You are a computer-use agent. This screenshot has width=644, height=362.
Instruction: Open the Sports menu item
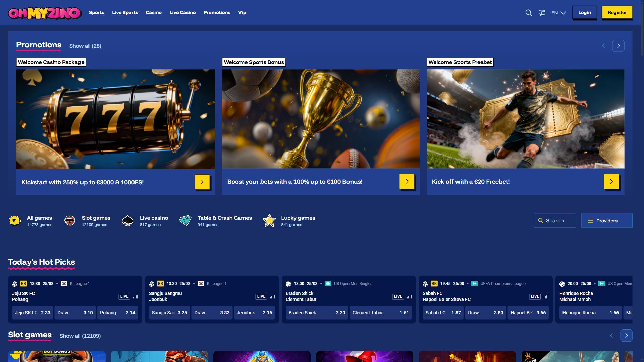pyautogui.click(x=96, y=13)
